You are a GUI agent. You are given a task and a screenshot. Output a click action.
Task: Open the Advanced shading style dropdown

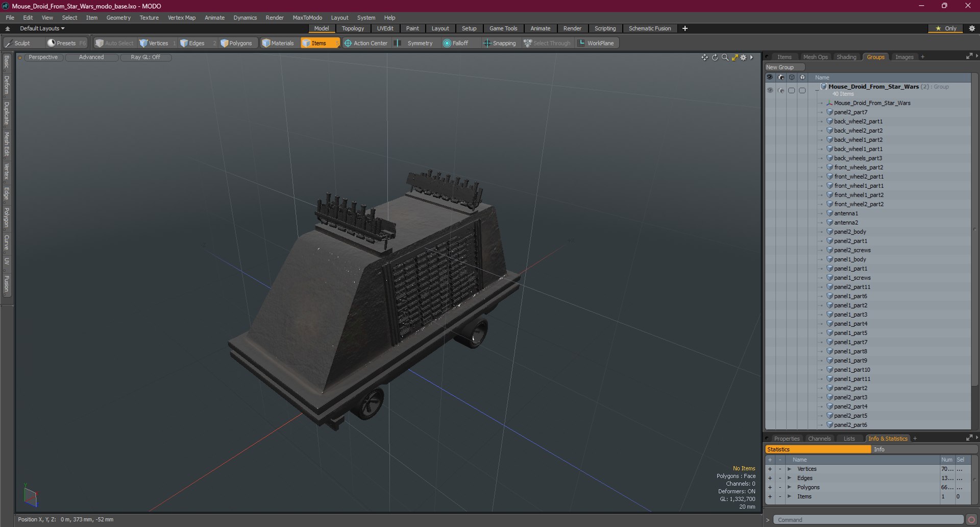[91, 57]
